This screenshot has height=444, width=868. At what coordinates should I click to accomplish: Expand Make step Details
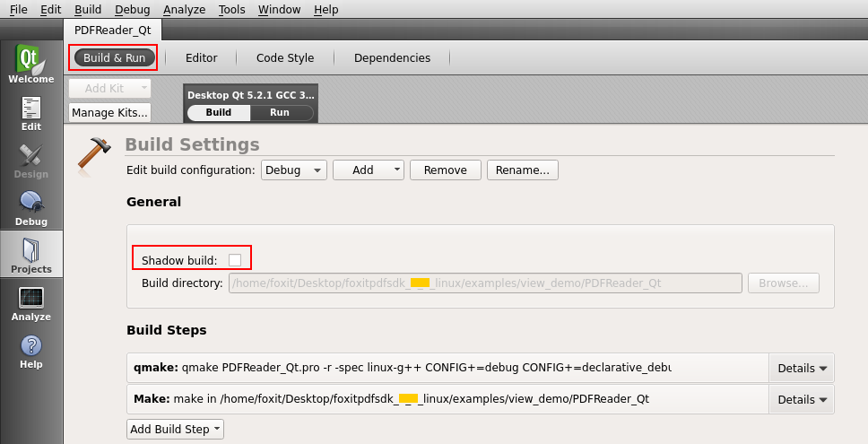click(801, 399)
